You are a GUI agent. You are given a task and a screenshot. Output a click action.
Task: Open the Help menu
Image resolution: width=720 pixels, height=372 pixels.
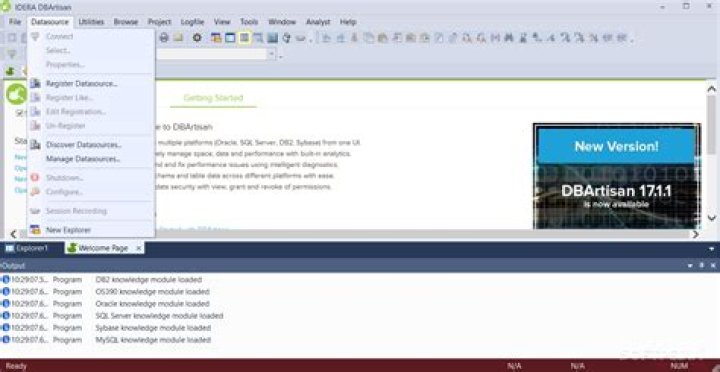click(x=348, y=22)
